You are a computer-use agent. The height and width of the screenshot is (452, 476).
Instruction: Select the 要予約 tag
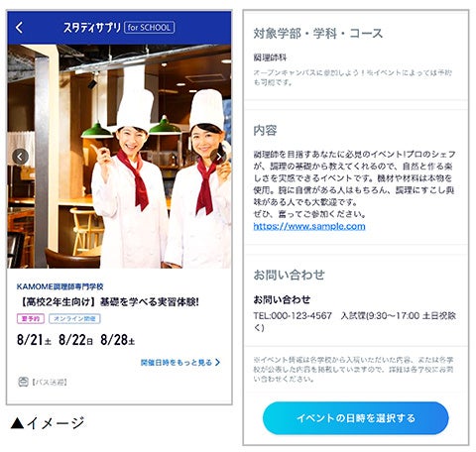(31, 319)
